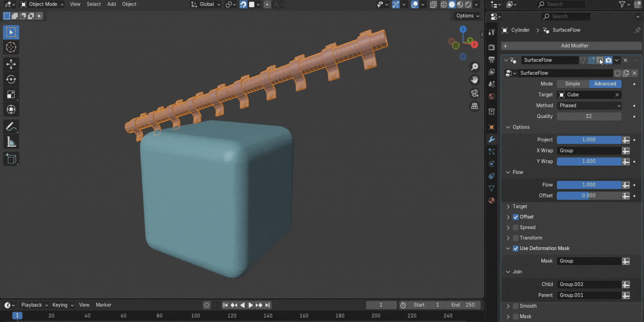
Task: Select the Modifier Properties wrench tab
Action: click(492, 140)
